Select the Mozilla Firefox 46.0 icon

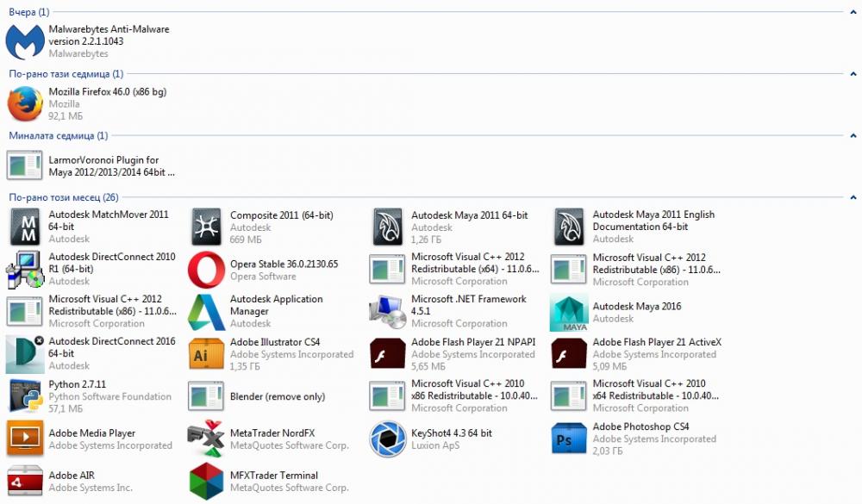pos(25,103)
